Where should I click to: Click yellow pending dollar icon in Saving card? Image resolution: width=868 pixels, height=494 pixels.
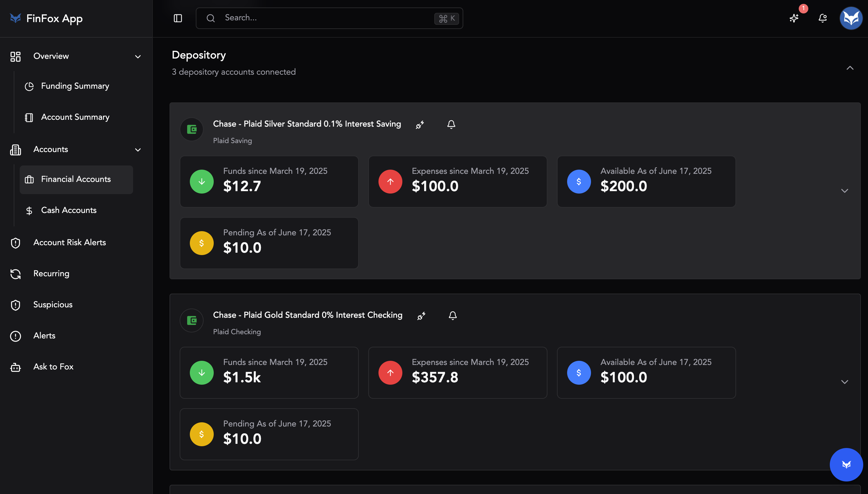pos(202,243)
